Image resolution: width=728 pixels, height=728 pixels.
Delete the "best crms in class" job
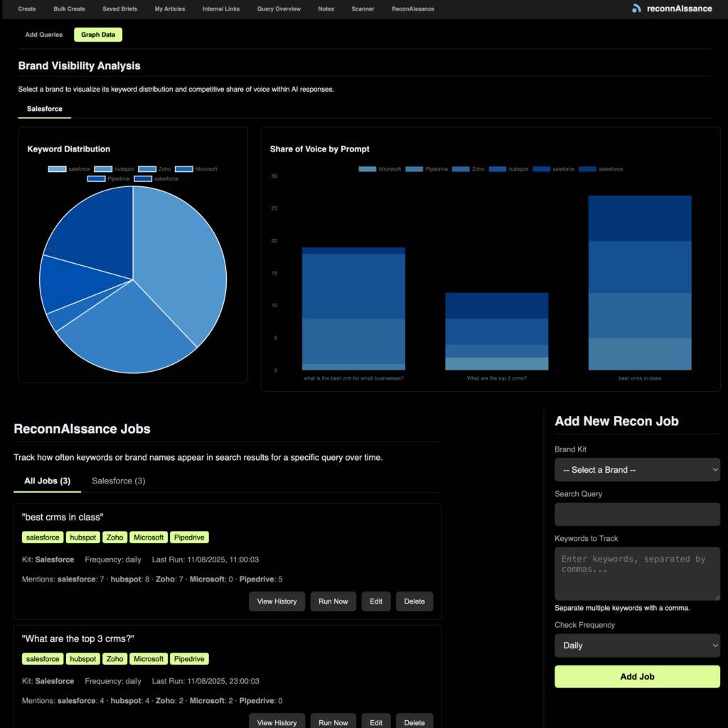(414, 601)
